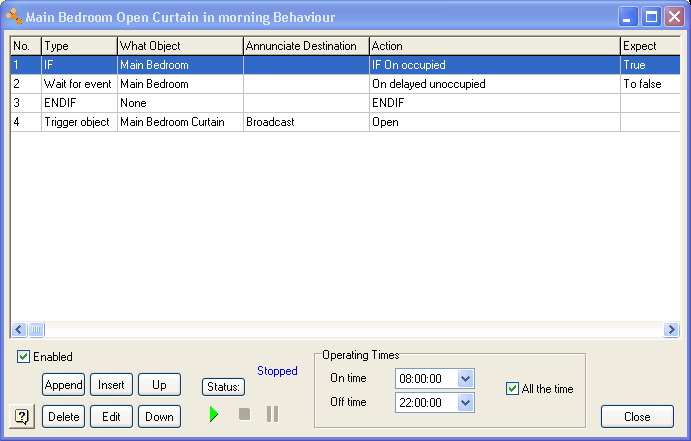The width and height of the screenshot is (691, 441).
Task: Toggle the All the time checkbox
Action: (x=513, y=388)
